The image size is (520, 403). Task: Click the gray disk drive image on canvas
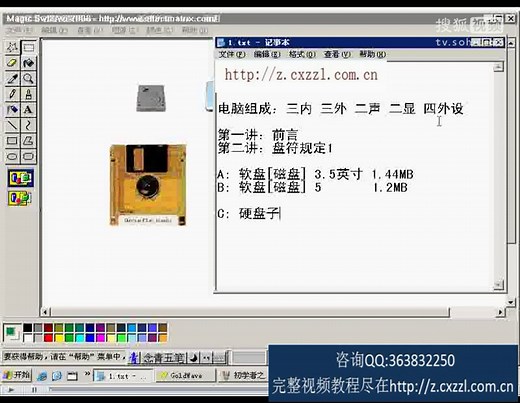pos(151,98)
